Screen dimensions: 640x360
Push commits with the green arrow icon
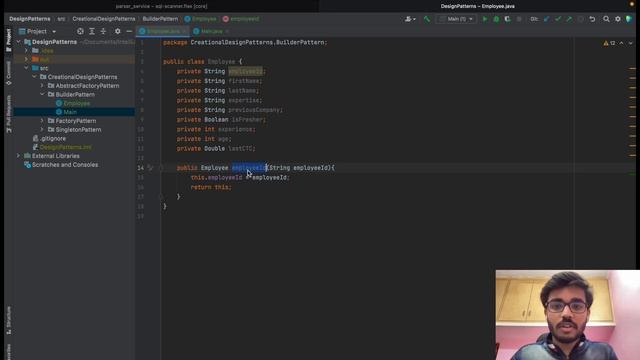pyautogui.click(x=569, y=19)
